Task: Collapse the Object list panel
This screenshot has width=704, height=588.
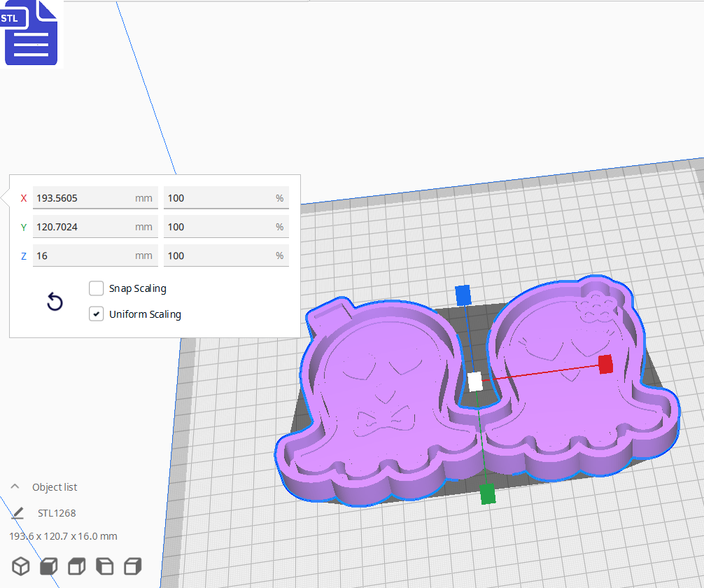Action: [15, 487]
